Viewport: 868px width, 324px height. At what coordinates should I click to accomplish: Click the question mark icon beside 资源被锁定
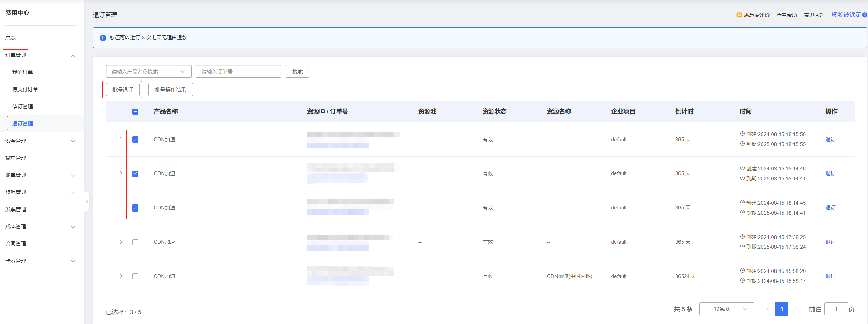point(865,15)
